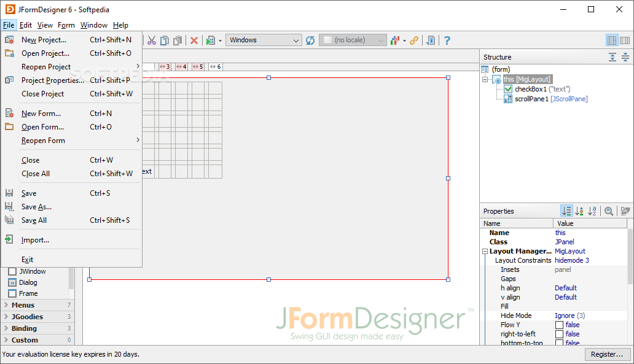Click the colored bars localization icon
This screenshot has height=364, width=634.
(x=395, y=41)
